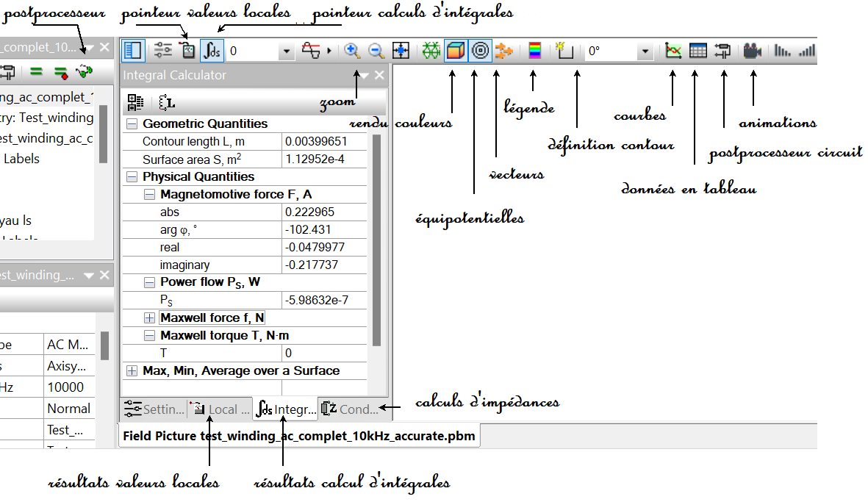Screen dimensions: 868x502
Task: Toggle the equipotential lines button
Action: point(481,51)
